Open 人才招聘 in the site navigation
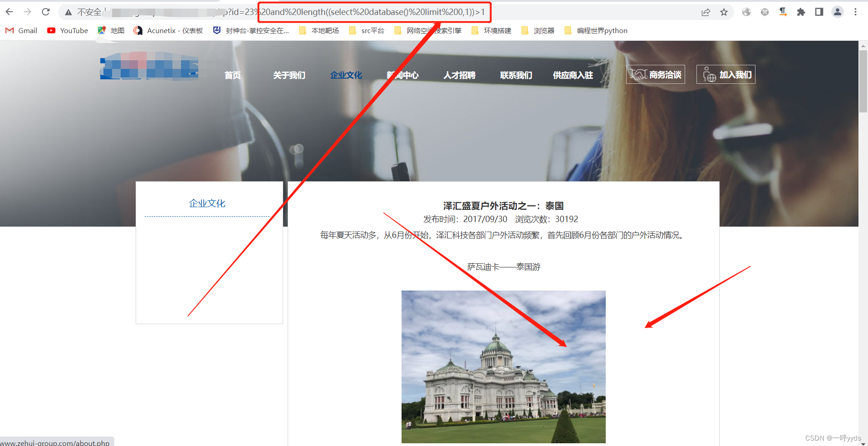 coord(459,75)
